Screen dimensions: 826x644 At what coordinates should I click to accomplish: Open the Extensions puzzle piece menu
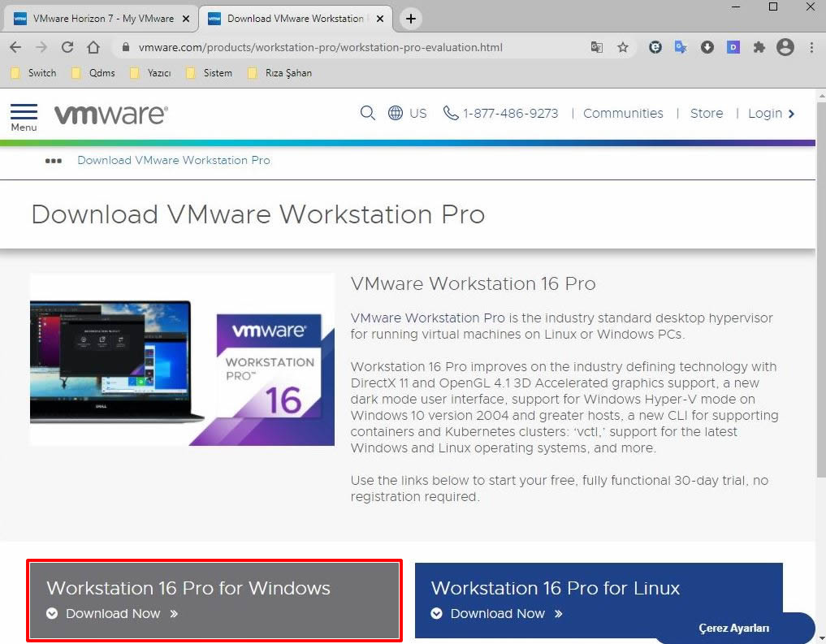coord(759,47)
